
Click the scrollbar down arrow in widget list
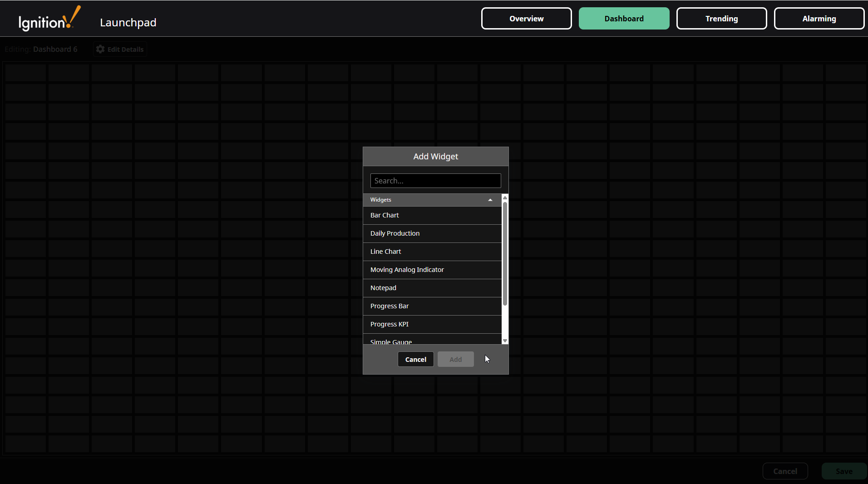point(505,340)
